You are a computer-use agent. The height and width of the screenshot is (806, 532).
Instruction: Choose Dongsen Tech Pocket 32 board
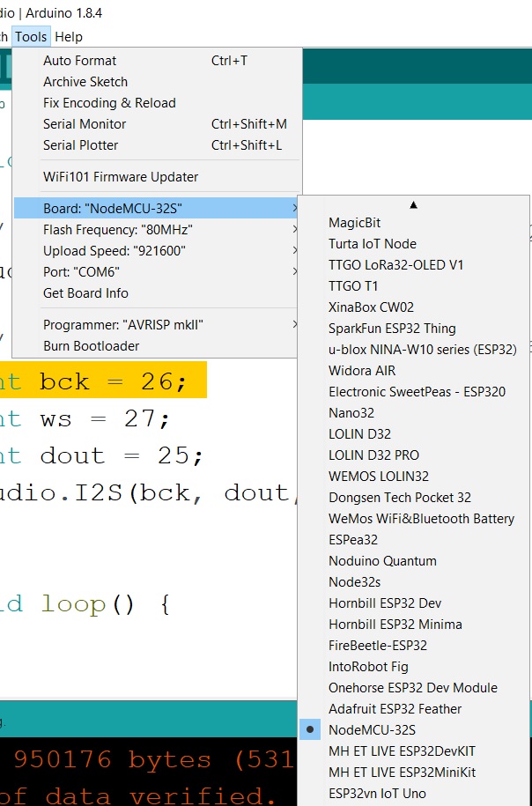[x=413, y=498]
